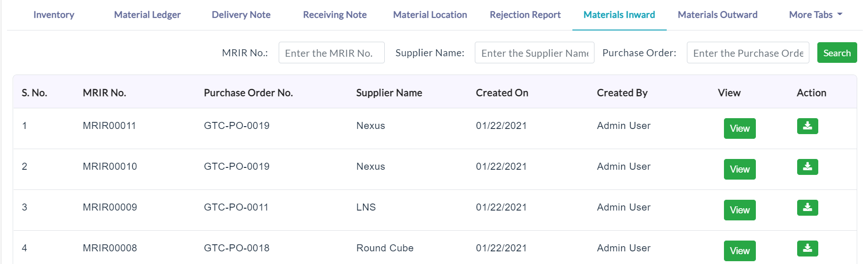The width and height of the screenshot is (868, 264).
Task: Click the green Search button
Action: [x=837, y=53]
